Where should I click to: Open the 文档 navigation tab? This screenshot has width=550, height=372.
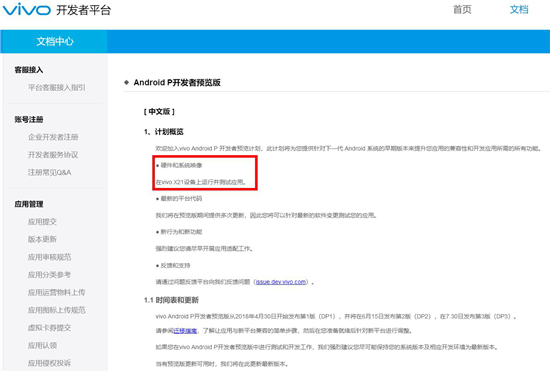point(519,9)
